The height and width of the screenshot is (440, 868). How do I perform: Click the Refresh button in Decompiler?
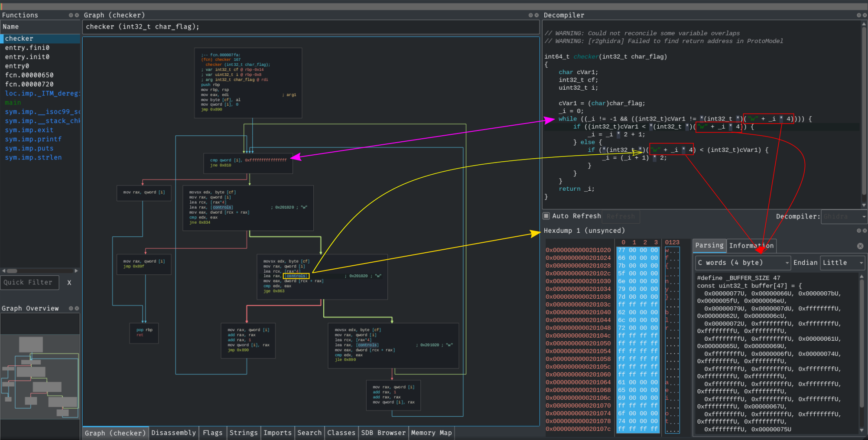click(621, 216)
